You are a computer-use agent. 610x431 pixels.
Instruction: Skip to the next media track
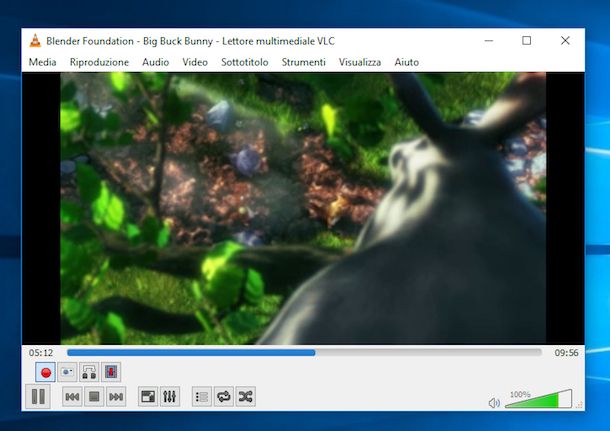[x=116, y=396]
